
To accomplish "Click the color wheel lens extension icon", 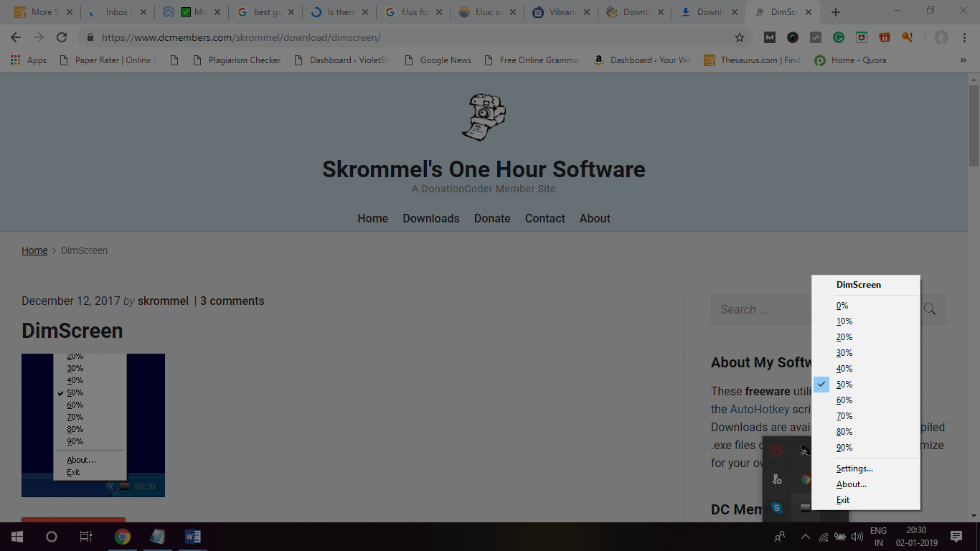I will 793,37.
